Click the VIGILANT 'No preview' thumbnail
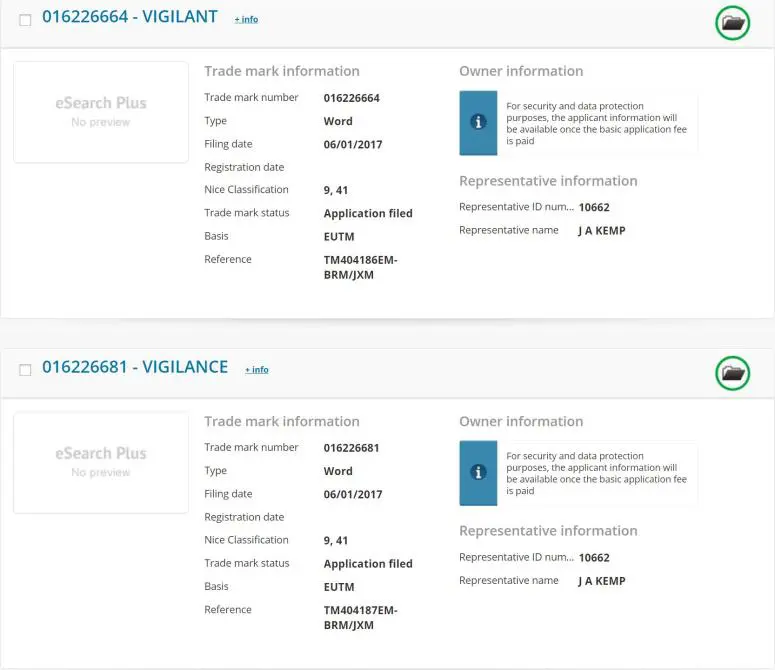 click(101, 111)
